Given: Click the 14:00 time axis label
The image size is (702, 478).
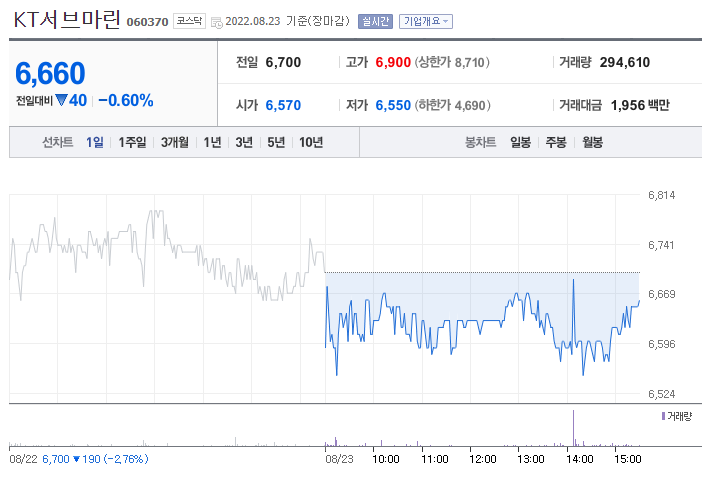Looking at the screenshot, I should tap(579, 459).
